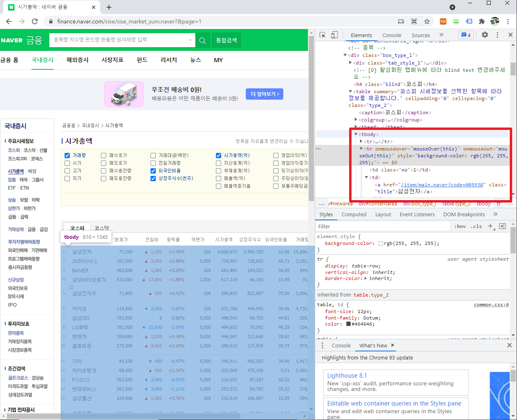Toggle the :hov element state button
Screen dimensions: 517x420
(460, 226)
